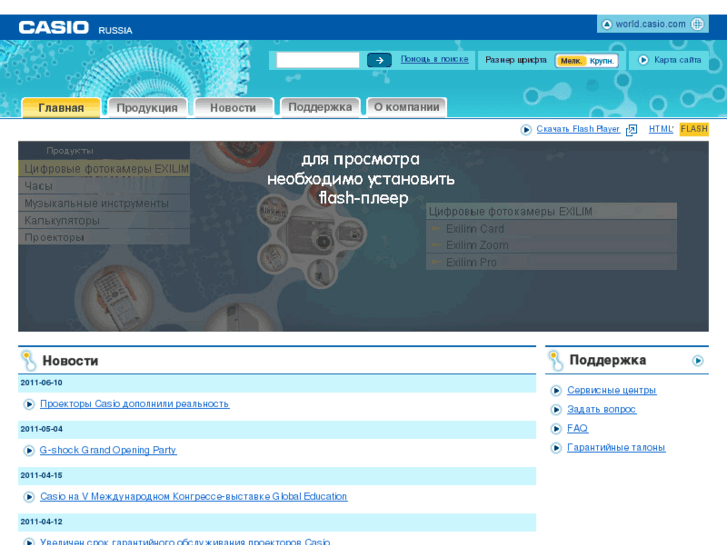
Task: Open news Проекторы Casio дополнили реальность
Action: click(134, 404)
